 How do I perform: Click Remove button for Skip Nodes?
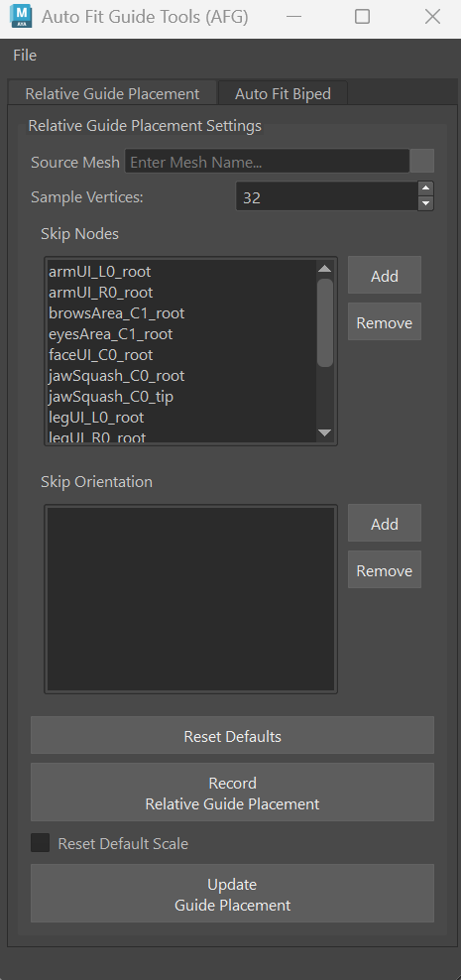[x=385, y=322]
